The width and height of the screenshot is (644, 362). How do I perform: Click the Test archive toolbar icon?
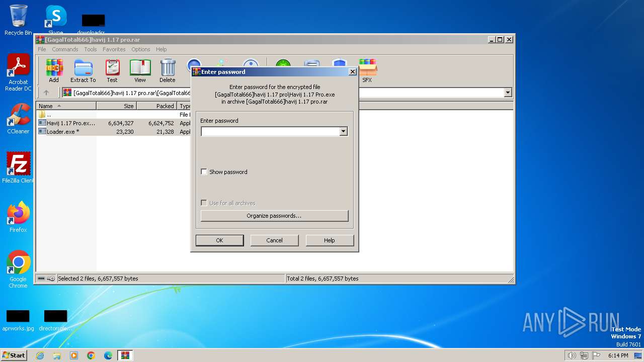click(x=112, y=71)
